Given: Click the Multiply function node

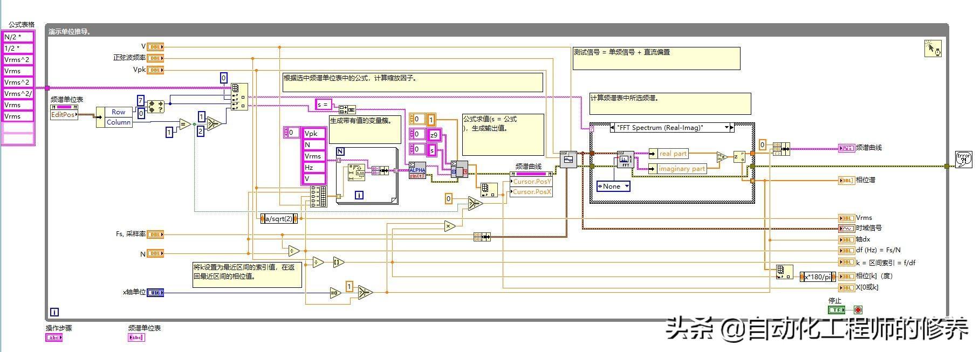Looking at the screenshot, I should pyautogui.click(x=450, y=226).
